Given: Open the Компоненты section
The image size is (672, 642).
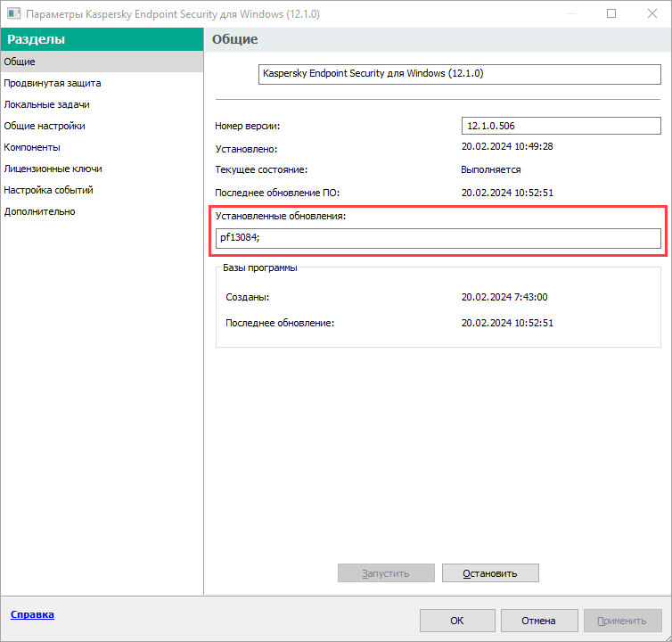Looking at the screenshot, I should [102, 147].
